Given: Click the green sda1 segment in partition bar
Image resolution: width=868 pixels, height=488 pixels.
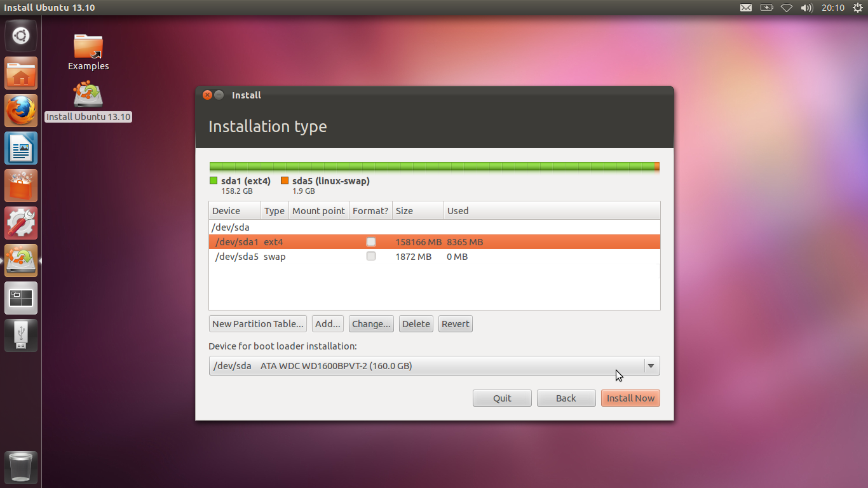Looking at the screenshot, I should click(x=432, y=166).
